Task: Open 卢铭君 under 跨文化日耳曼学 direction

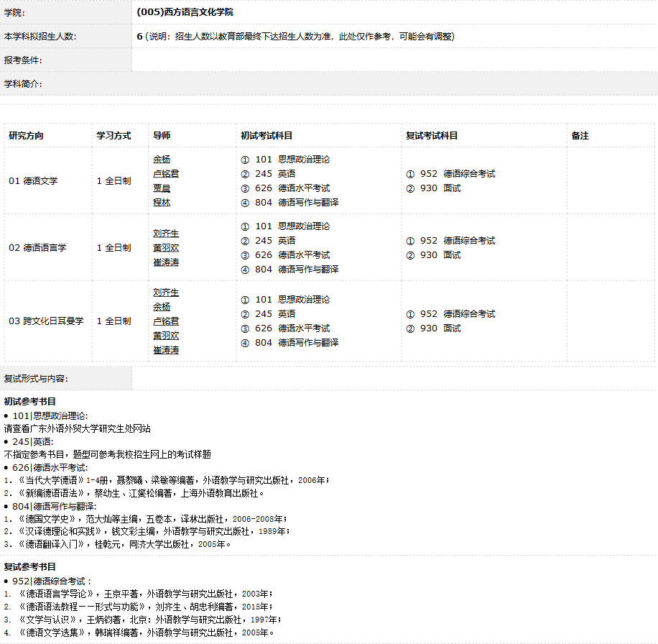Action: click(x=166, y=321)
